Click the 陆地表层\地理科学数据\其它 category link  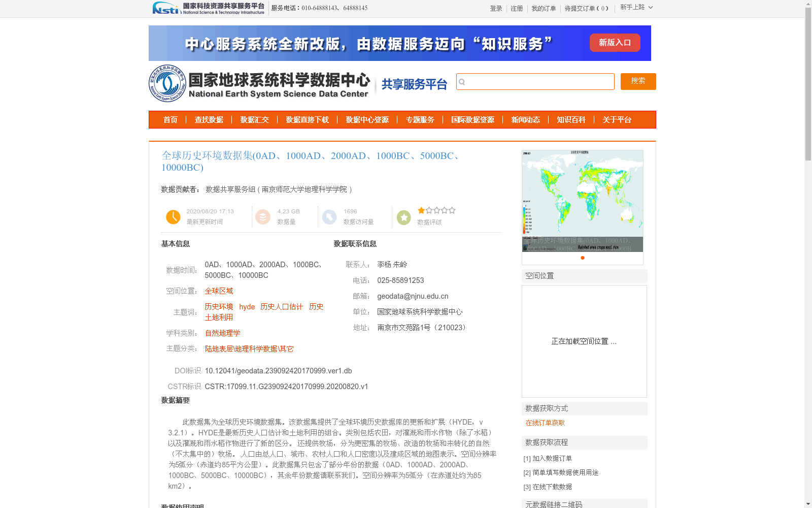point(249,349)
